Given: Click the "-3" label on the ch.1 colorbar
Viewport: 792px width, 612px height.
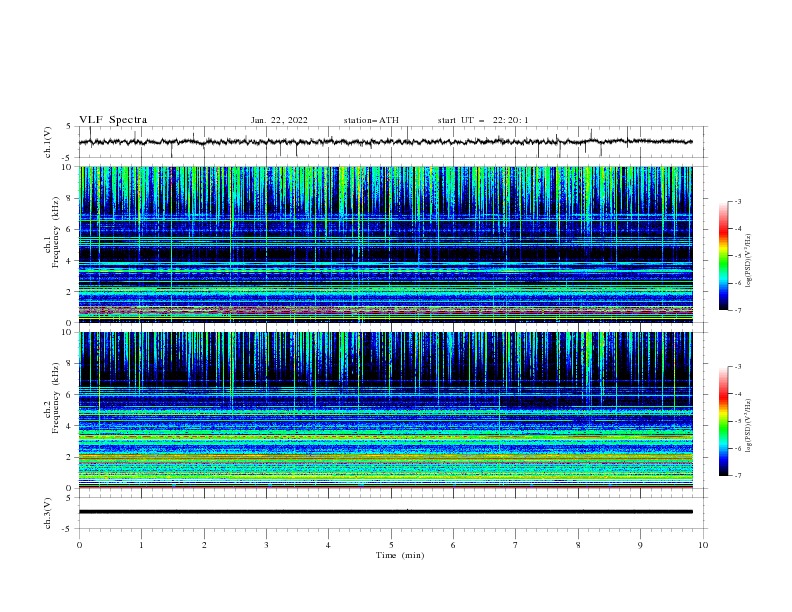Looking at the screenshot, I should click(737, 201).
